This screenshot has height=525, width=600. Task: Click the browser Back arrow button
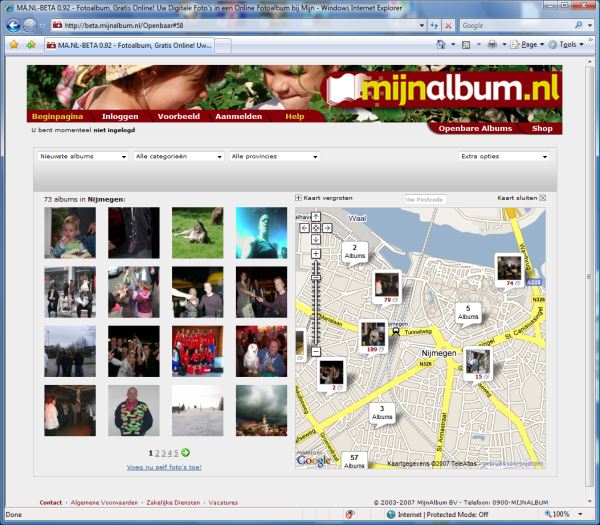tap(13, 26)
